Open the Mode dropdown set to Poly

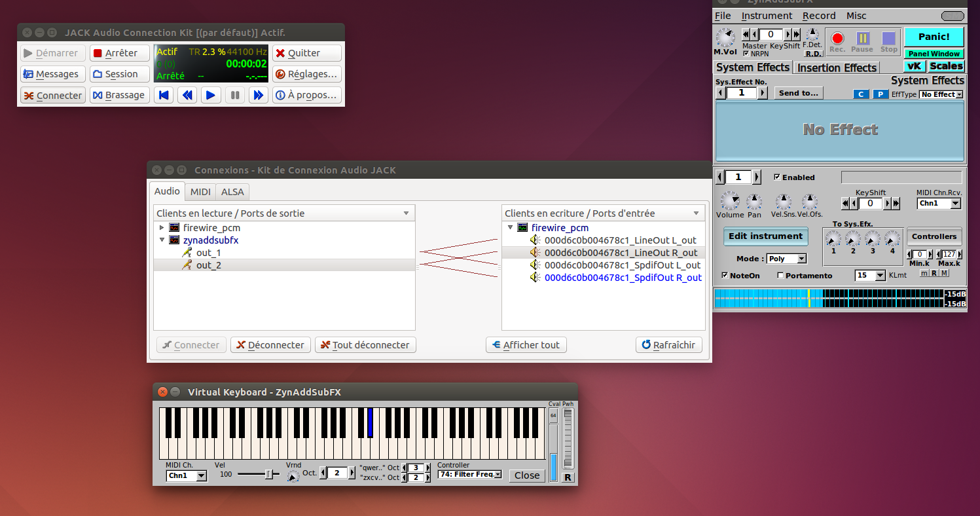coord(786,259)
